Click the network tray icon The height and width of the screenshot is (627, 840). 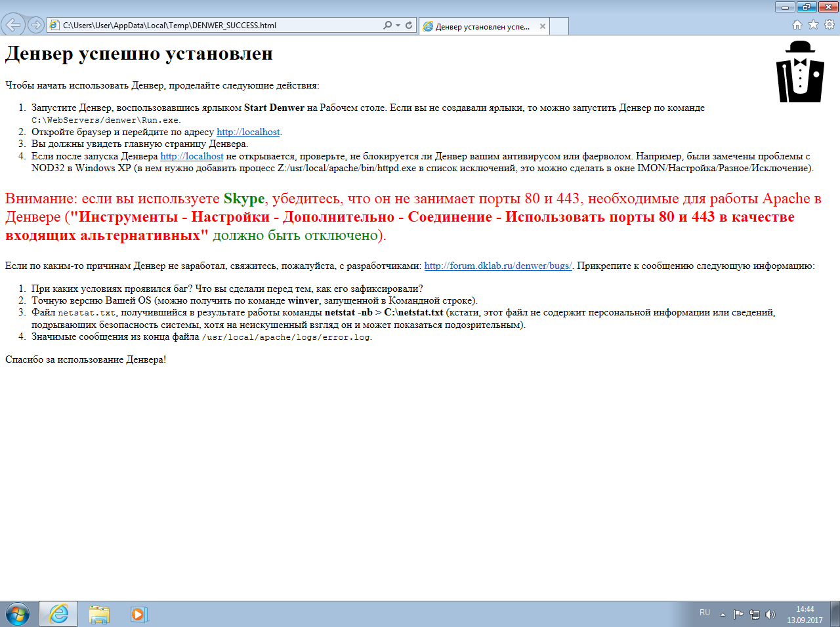click(755, 615)
